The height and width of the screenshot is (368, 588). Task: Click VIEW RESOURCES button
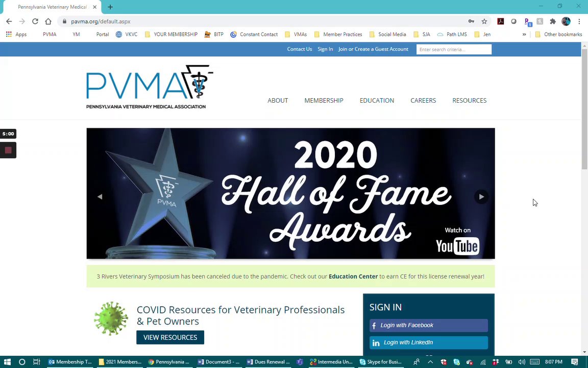[170, 337]
